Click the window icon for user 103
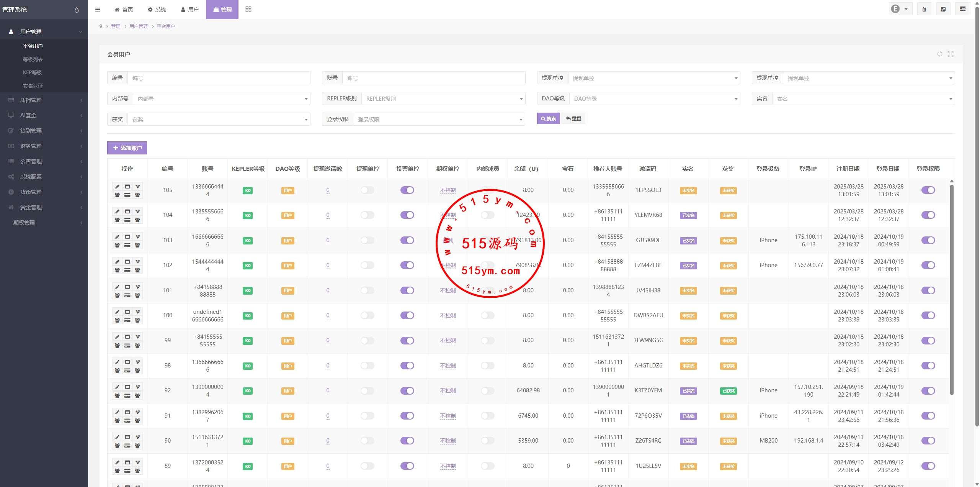Screen dimensions: 980x487 coord(127,237)
